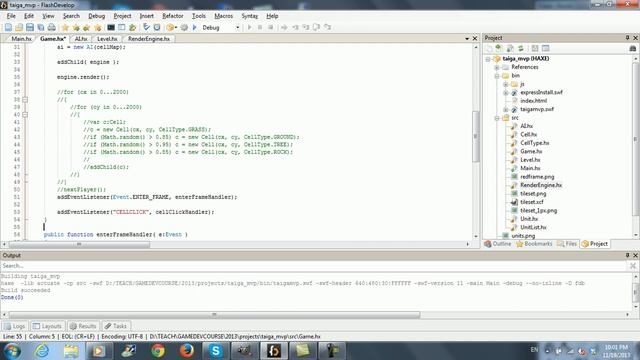Save the current file with floppy icon

click(30, 27)
